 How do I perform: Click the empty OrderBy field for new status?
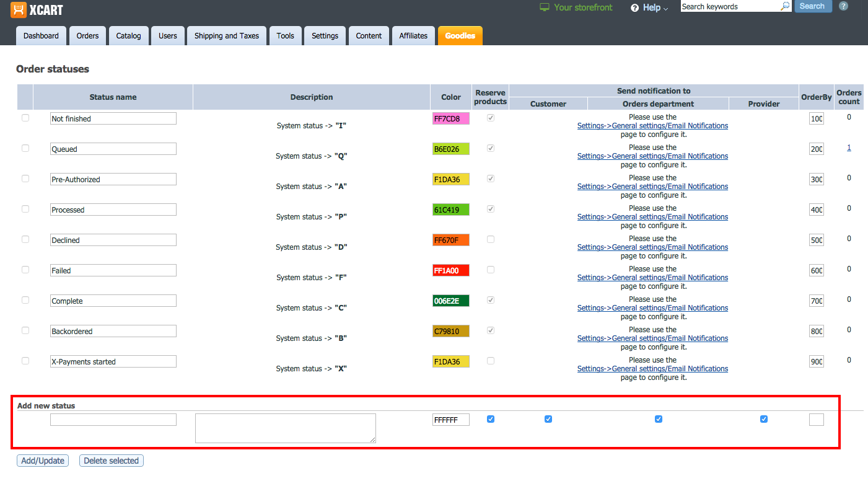pos(817,420)
